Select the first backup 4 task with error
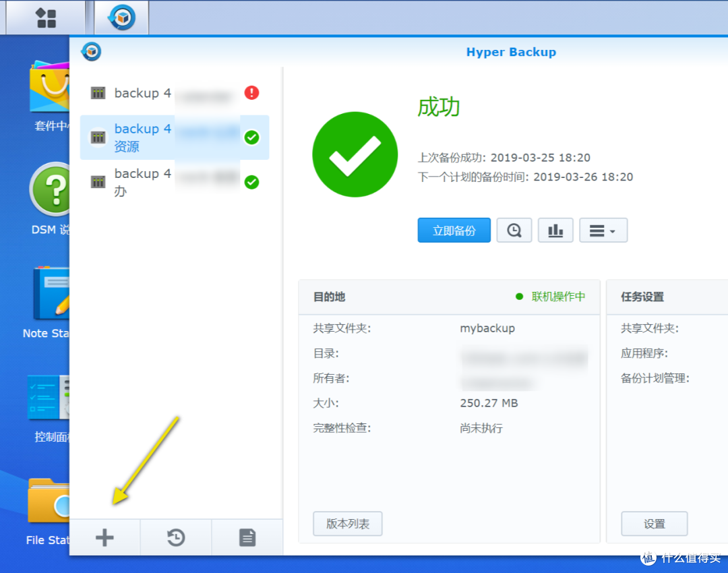Screen dimensions: 728x573 click(x=175, y=93)
